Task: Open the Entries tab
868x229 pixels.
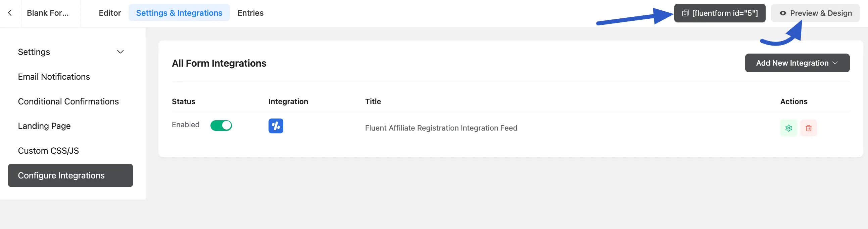Action: pyautogui.click(x=250, y=13)
